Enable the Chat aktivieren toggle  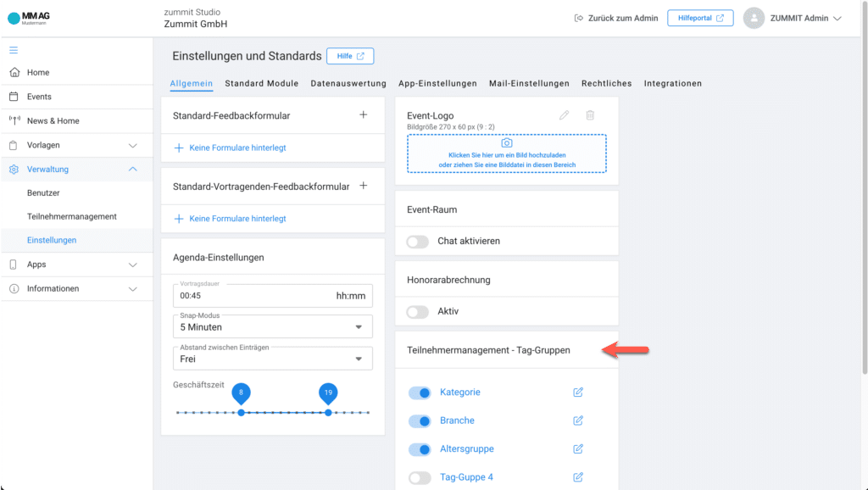tap(418, 242)
